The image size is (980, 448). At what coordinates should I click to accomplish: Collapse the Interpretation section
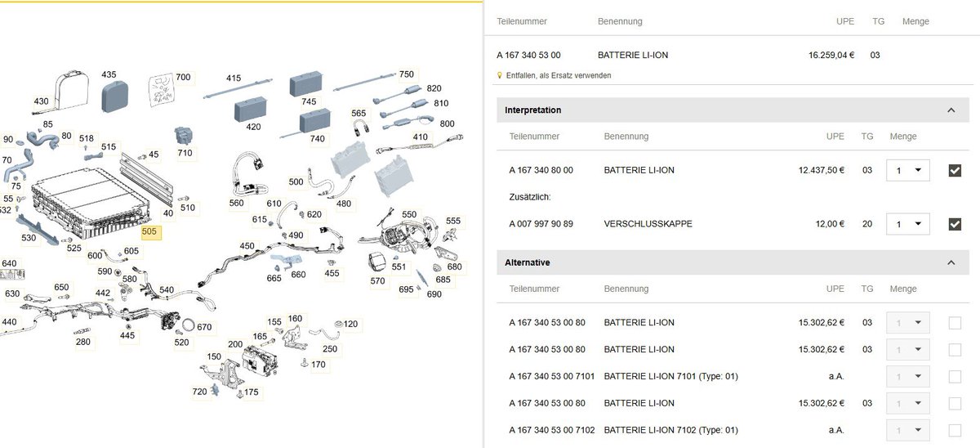click(x=951, y=110)
